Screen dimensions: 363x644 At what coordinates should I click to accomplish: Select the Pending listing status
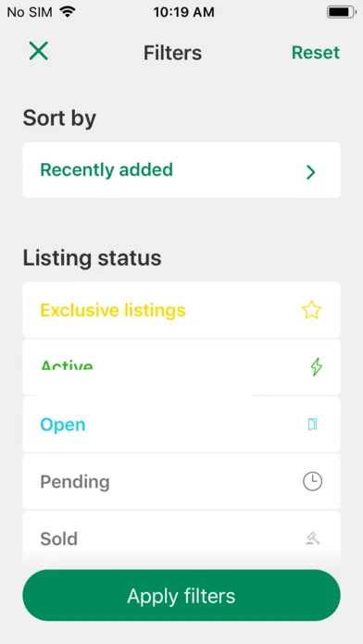pyautogui.click(x=181, y=481)
